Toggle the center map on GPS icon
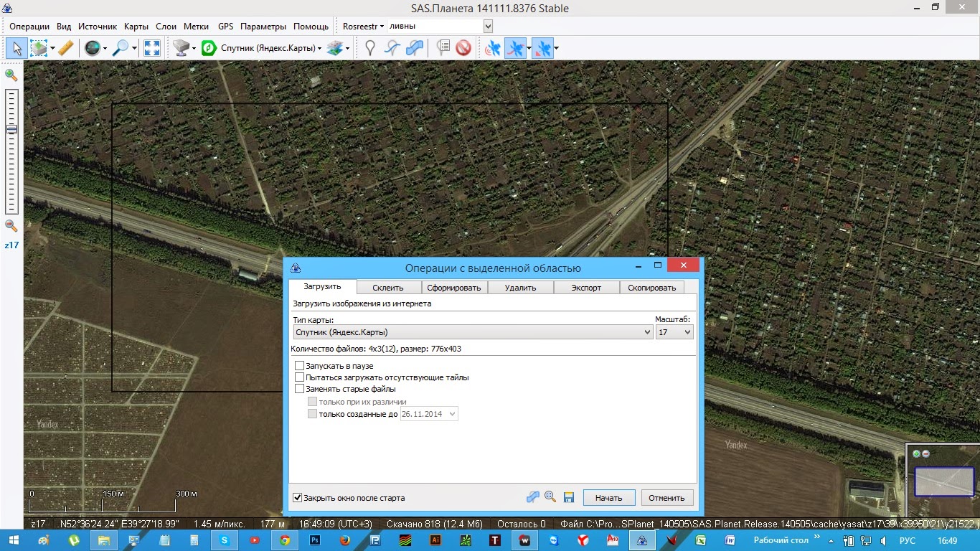Image resolution: width=980 pixels, height=551 pixels. point(542,48)
